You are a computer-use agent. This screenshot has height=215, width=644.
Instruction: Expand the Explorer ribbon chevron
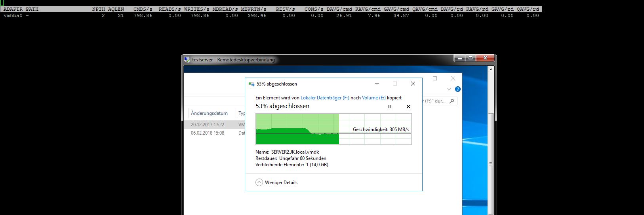click(449, 89)
